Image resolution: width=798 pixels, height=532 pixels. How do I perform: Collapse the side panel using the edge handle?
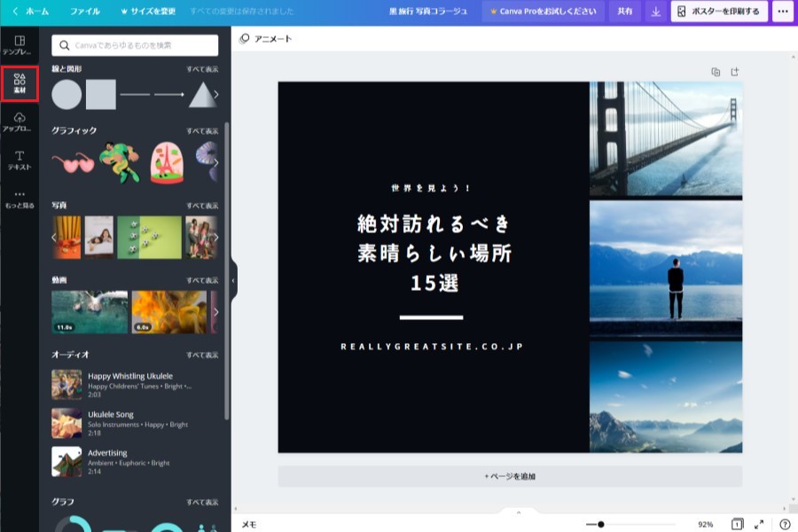[233, 279]
